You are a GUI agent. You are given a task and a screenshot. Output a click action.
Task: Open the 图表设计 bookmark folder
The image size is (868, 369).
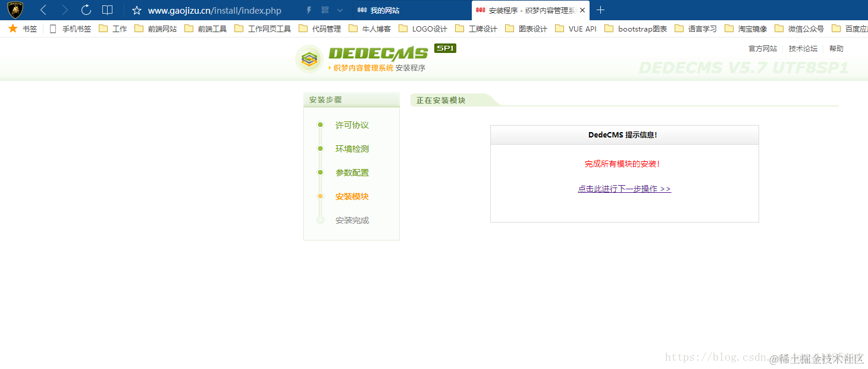tap(527, 29)
